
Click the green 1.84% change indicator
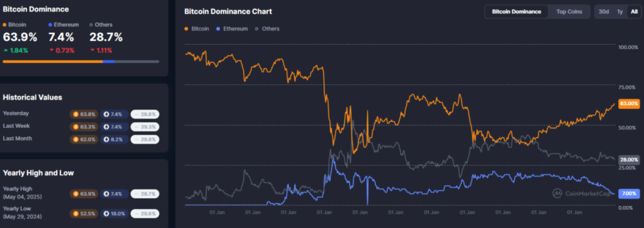16,51
